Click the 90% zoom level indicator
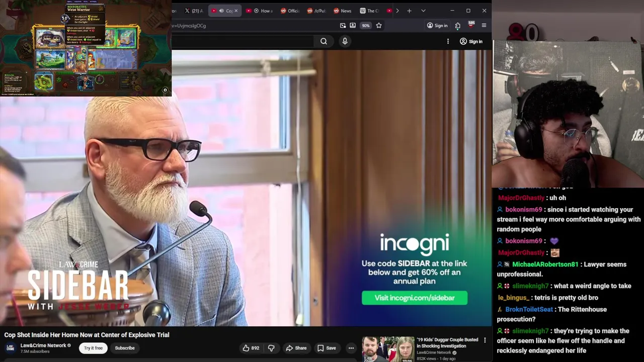644x362 pixels. tap(366, 26)
